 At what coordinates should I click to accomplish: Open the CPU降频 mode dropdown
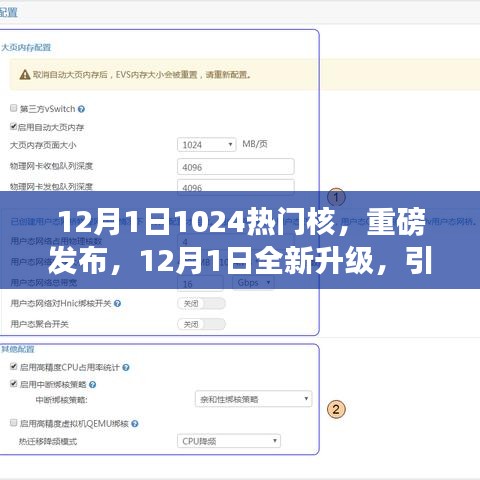click(229, 441)
